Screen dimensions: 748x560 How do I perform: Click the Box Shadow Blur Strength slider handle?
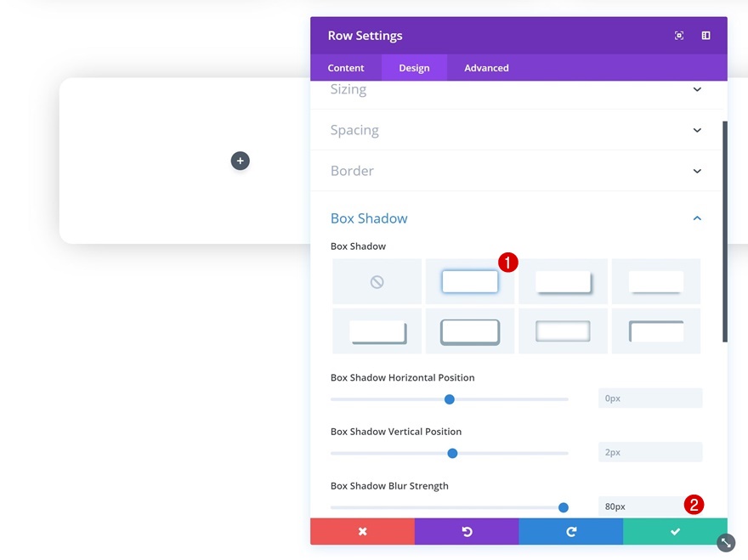563,507
